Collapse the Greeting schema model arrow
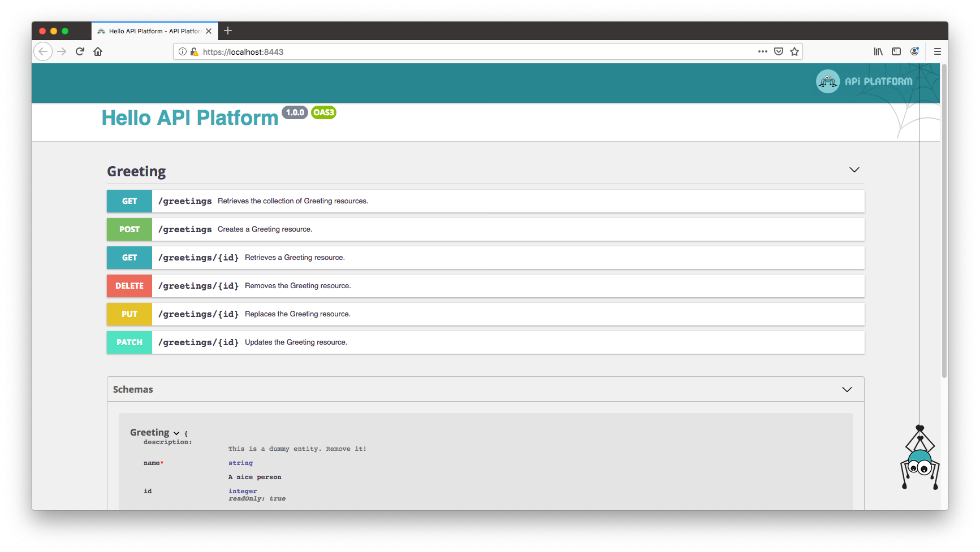The height and width of the screenshot is (552, 980). [176, 433]
